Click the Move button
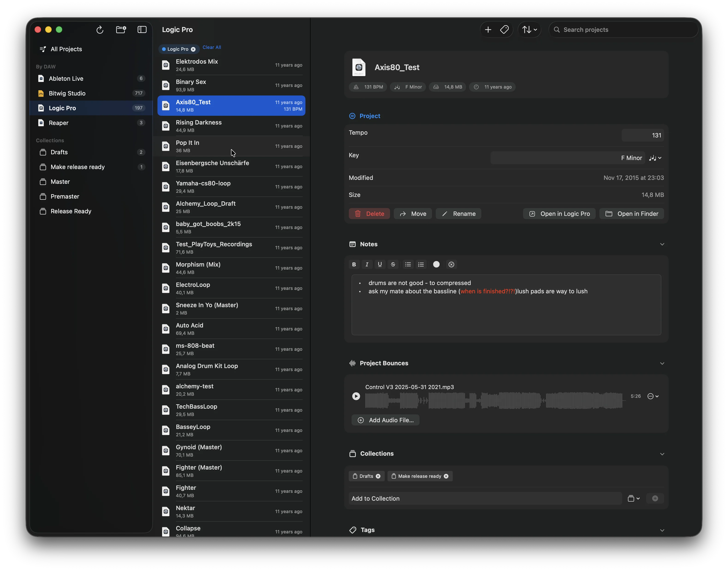The height and width of the screenshot is (571, 728). pyautogui.click(x=413, y=214)
